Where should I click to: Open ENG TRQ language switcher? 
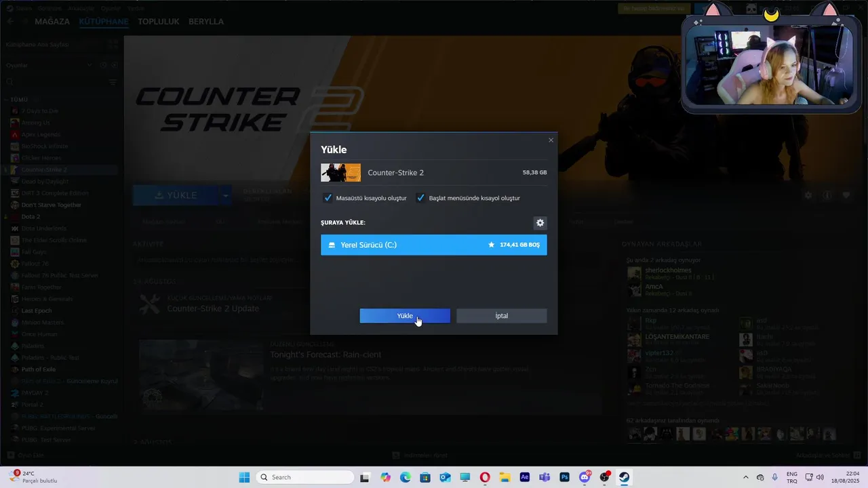(792, 477)
